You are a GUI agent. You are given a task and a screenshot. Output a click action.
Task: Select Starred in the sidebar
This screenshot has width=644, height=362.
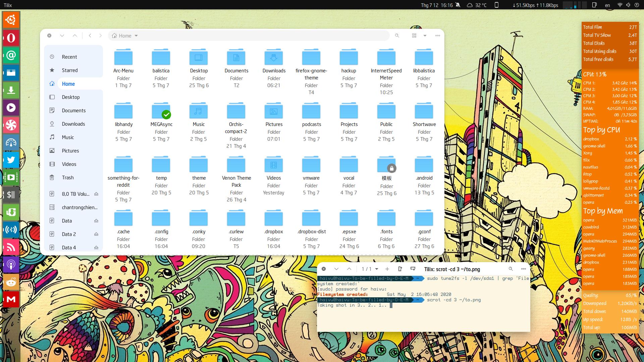tap(73, 70)
